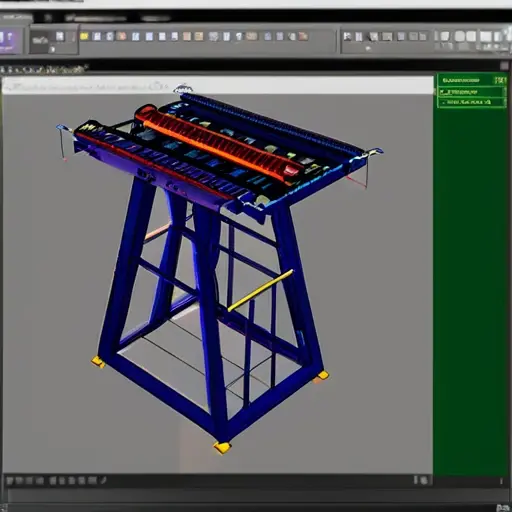
Task: Open the dropdown dot under right toolbar group
Action: (x=368, y=49)
